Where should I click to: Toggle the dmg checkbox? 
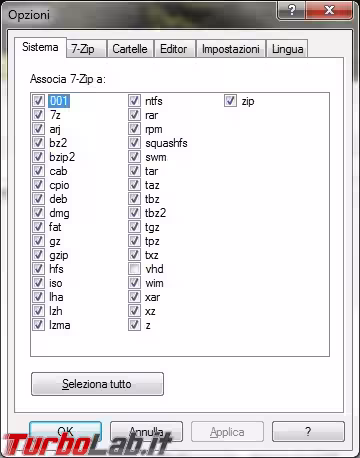38,213
